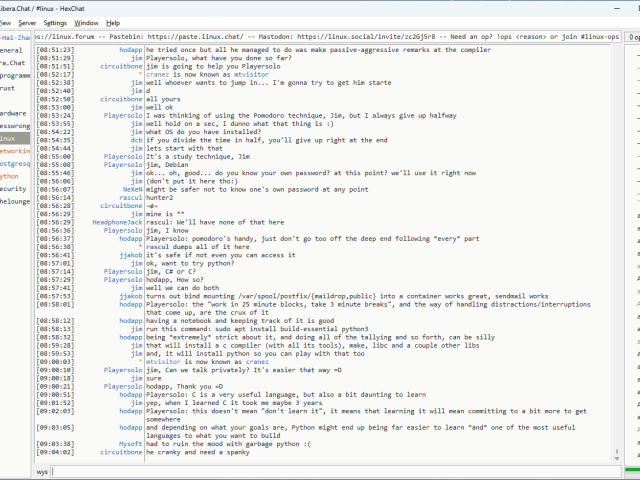The image size is (640, 480).
Task: Open the Window menu
Action: [87, 22]
